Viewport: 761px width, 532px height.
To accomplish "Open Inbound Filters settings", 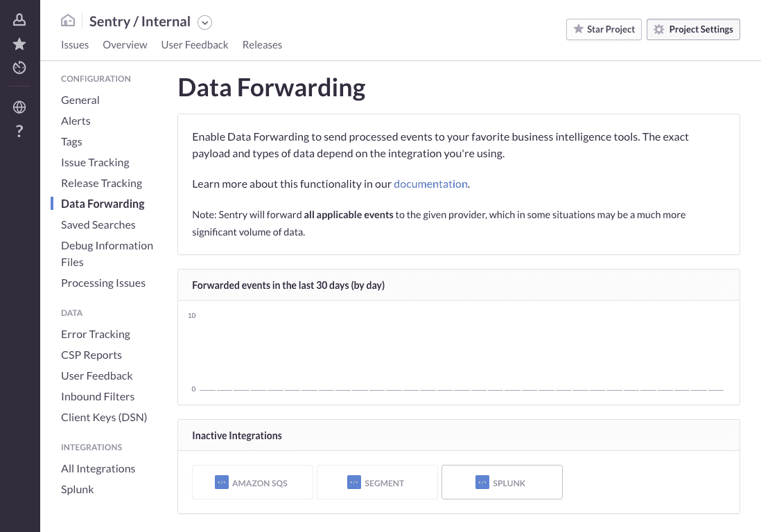I will tap(98, 396).
